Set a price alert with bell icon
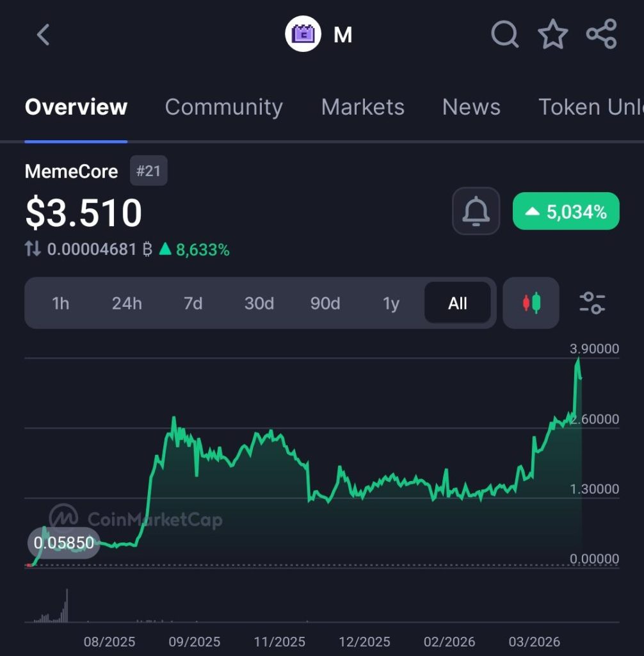 point(476,211)
